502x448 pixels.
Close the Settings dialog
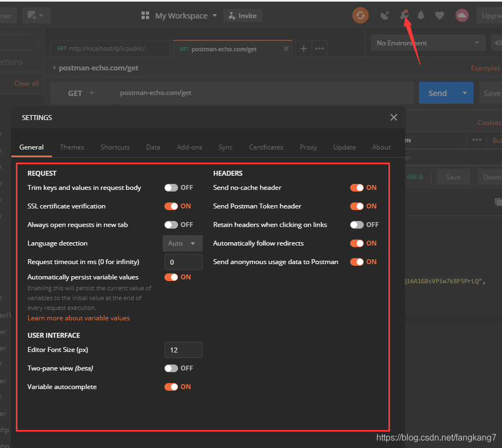(x=394, y=117)
